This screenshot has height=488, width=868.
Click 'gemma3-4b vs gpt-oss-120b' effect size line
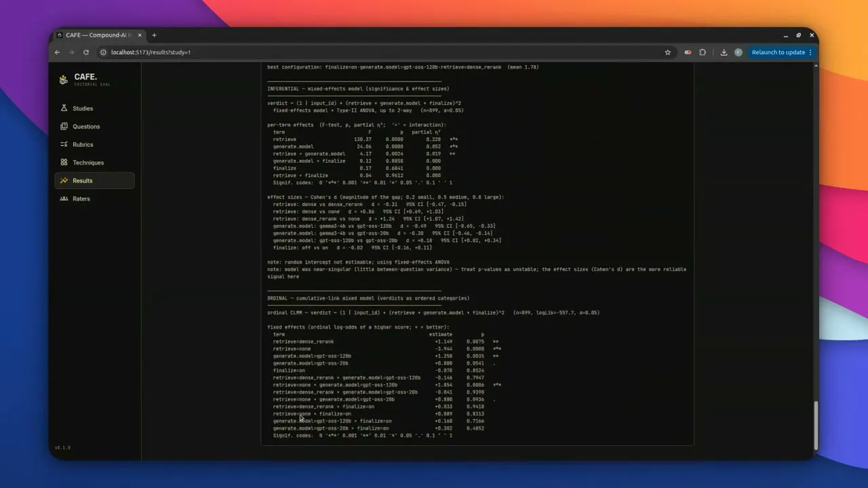[384, 226]
